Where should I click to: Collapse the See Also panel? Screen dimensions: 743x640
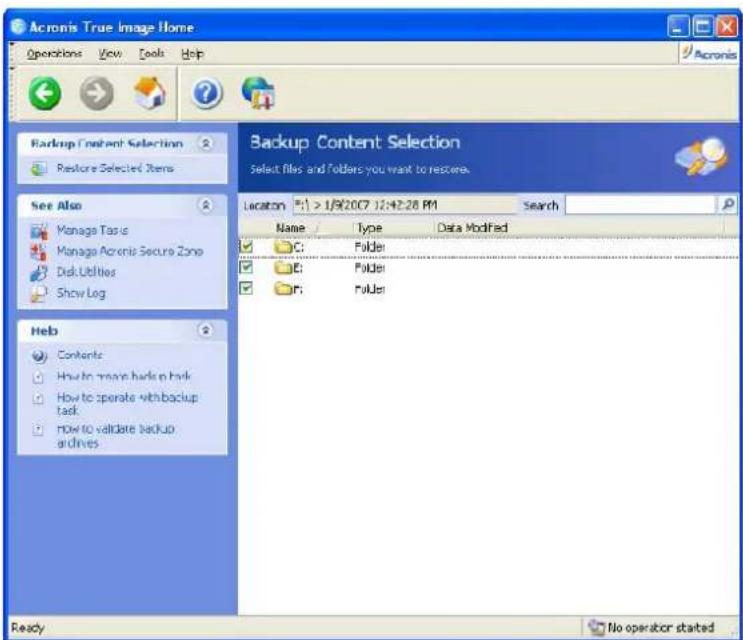tap(206, 205)
